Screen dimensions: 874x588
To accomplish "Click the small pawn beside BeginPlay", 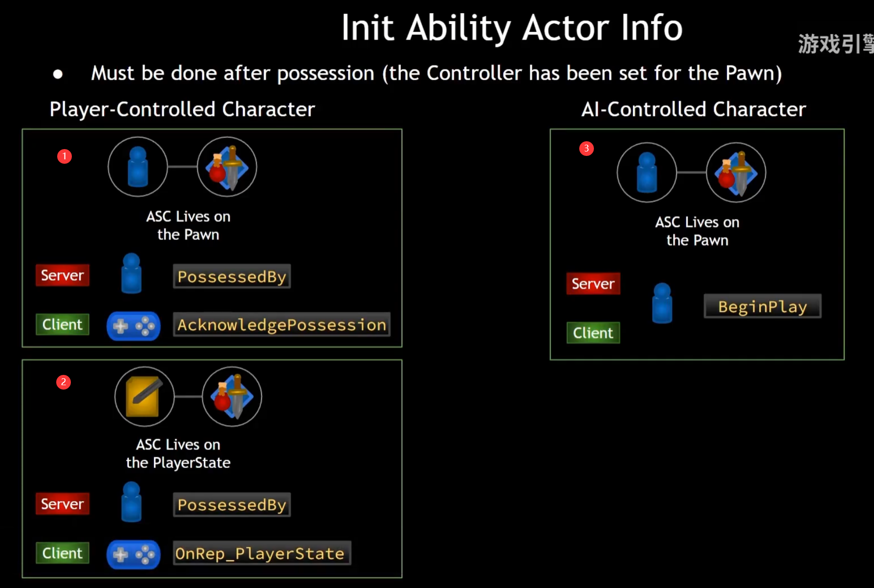I will click(662, 304).
